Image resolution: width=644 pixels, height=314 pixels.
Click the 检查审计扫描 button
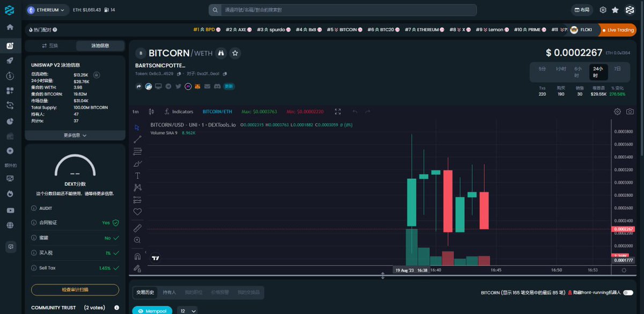coord(75,290)
